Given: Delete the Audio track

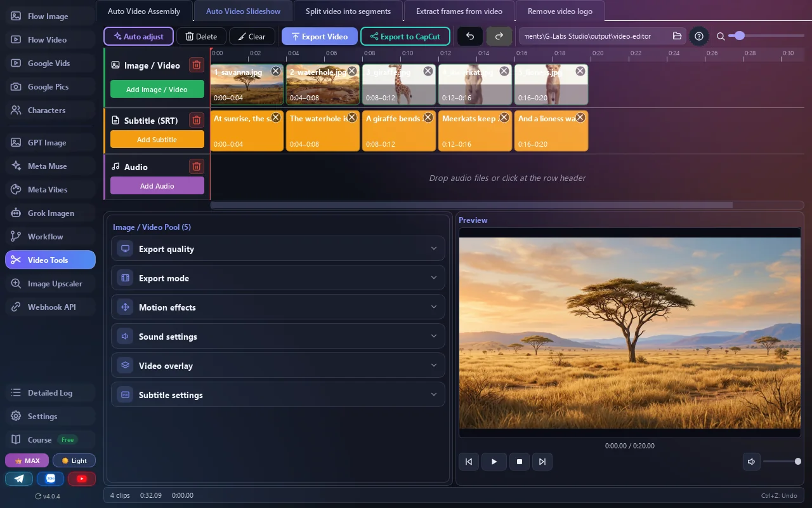Looking at the screenshot, I should coord(197,166).
